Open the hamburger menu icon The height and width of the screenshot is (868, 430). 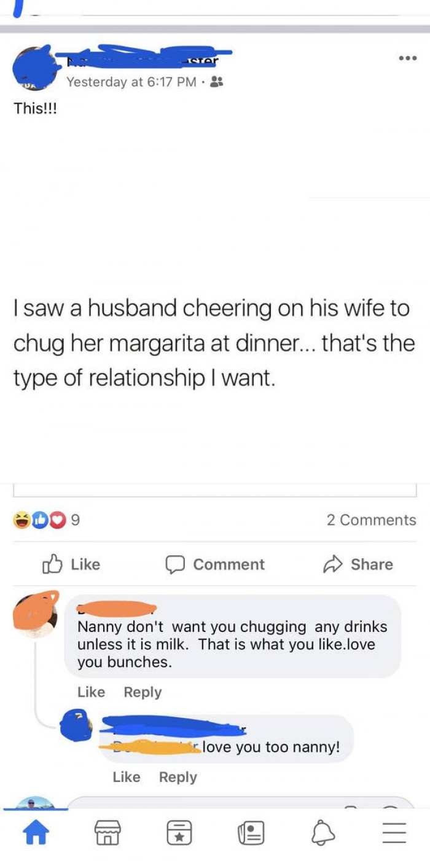tap(395, 834)
